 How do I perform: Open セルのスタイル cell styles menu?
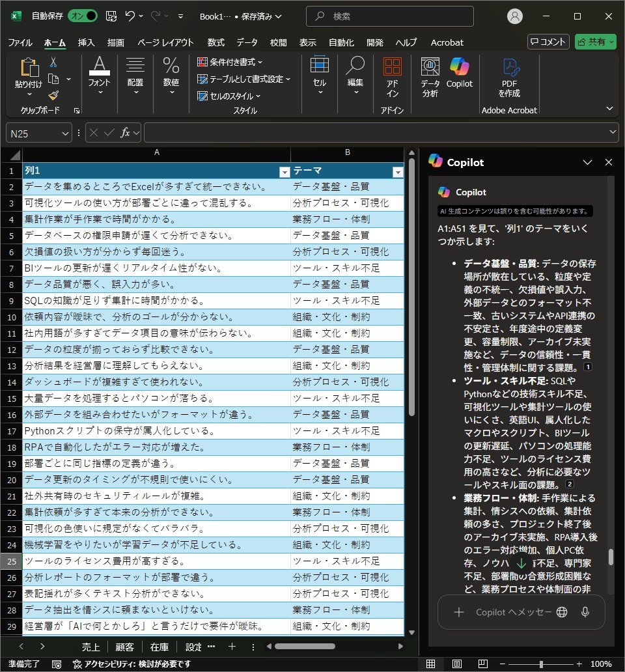[x=229, y=96]
